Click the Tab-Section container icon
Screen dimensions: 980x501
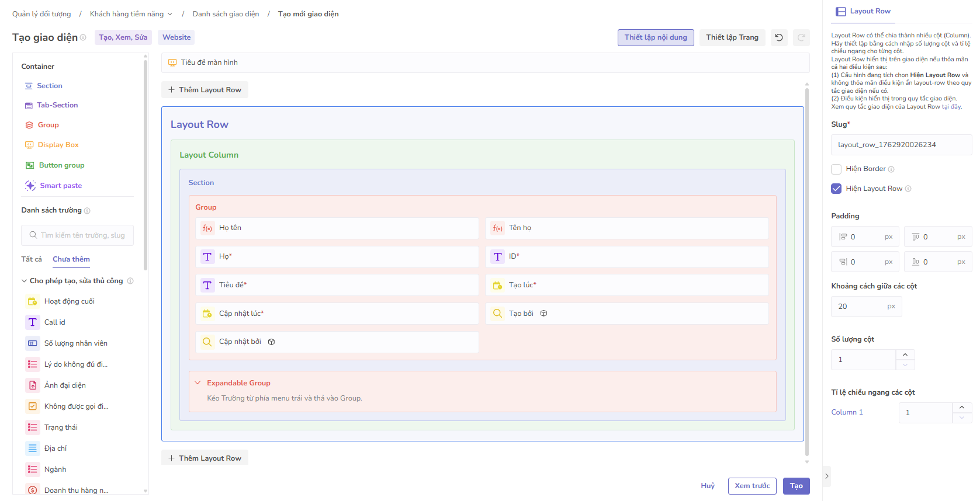[x=29, y=106]
